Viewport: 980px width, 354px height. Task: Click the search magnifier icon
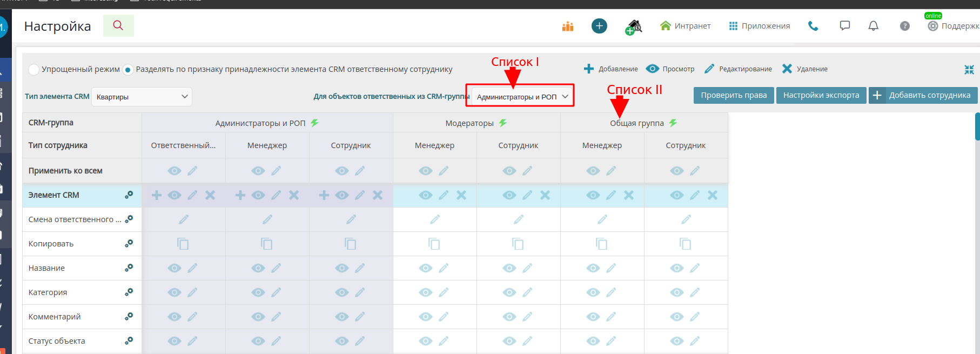click(118, 25)
